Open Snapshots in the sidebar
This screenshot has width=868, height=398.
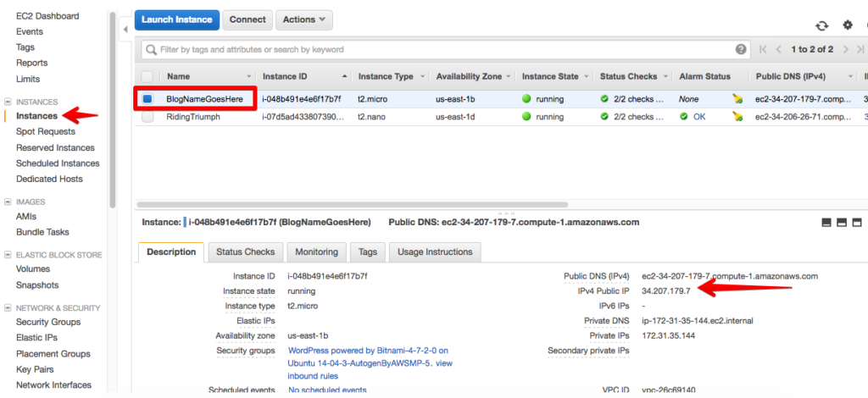(x=37, y=285)
